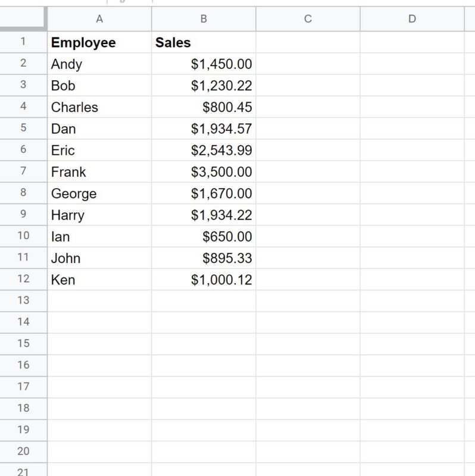Image resolution: width=475 pixels, height=476 pixels.
Task: Select the cell containing Ken
Action: (x=99, y=279)
